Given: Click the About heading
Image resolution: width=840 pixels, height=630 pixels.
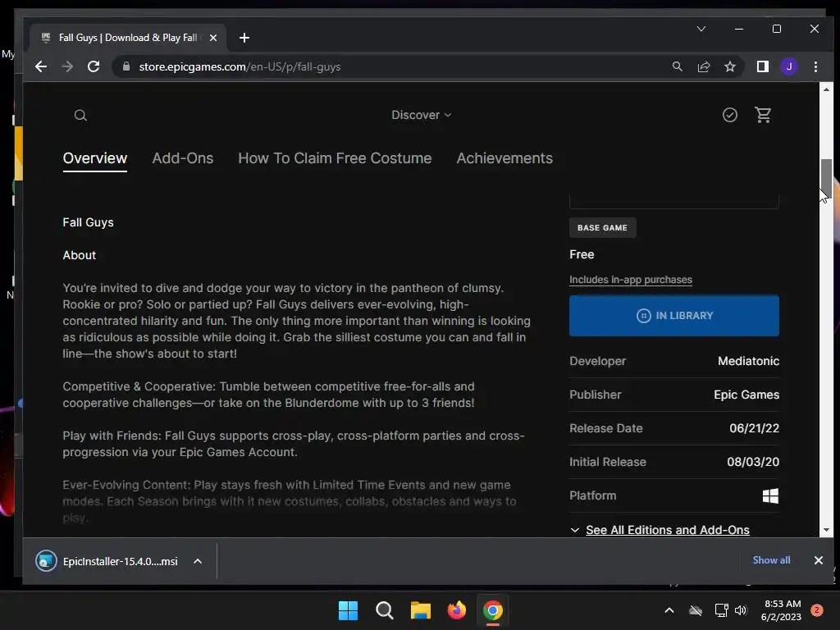Looking at the screenshot, I should pyautogui.click(x=80, y=255).
